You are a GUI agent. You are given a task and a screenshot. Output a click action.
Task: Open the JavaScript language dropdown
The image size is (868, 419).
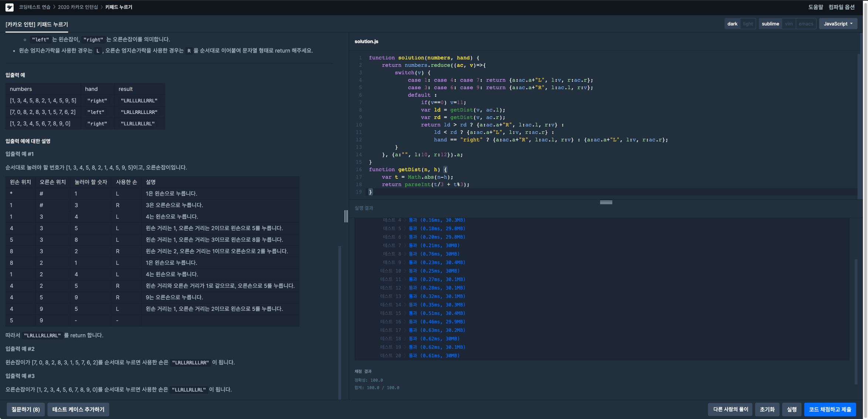tap(838, 24)
